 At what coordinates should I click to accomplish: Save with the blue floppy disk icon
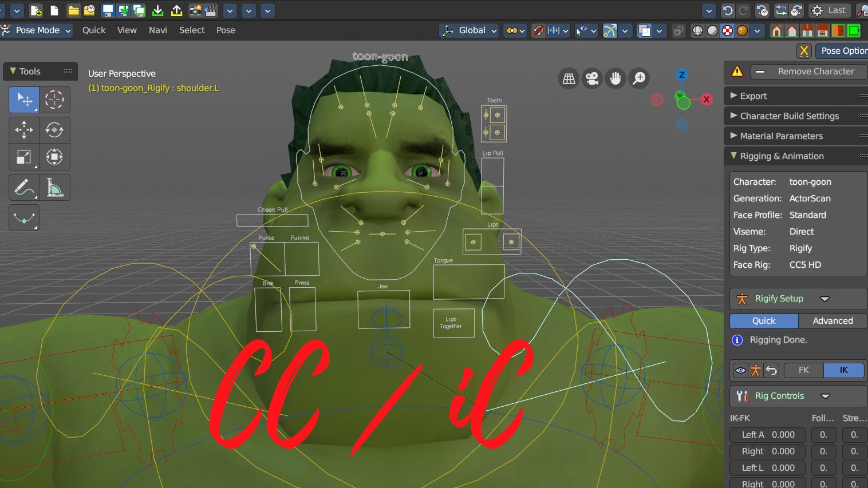[108, 10]
